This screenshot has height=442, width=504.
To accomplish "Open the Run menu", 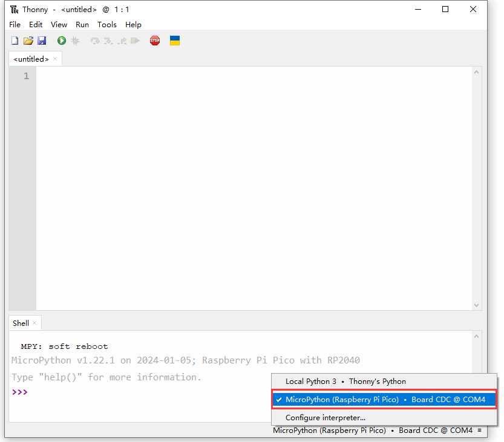I will (82, 25).
